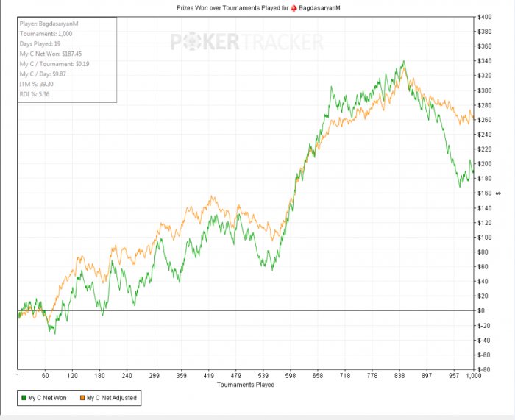Select the My C Net Won legend label
The height and width of the screenshot is (420, 515).
click(47, 398)
